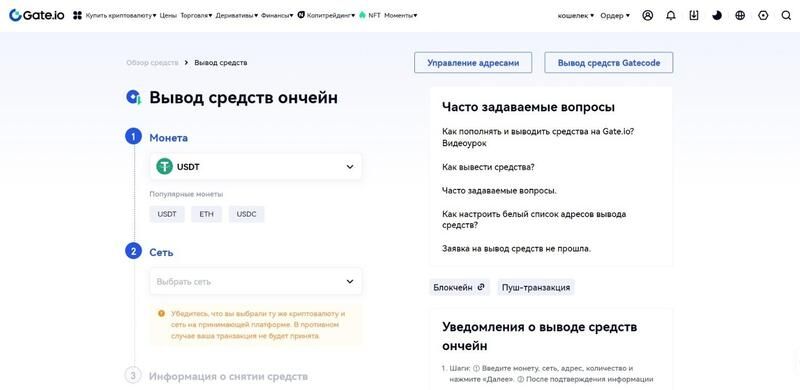The width and height of the screenshot is (800, 390).
Task: Open the language globe icon
Action: pyautogui.click(x=740, y=15)
